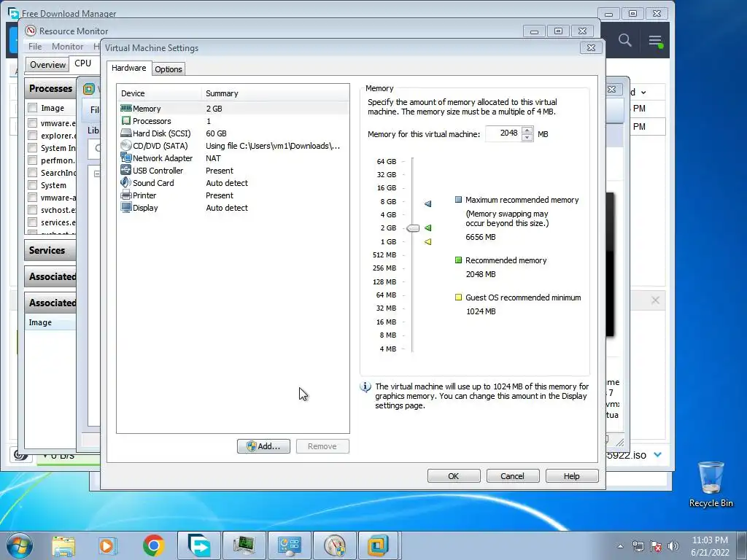747x560 pixels.
Task: Check the svchost.exe process checkbox
Action: 32,209
